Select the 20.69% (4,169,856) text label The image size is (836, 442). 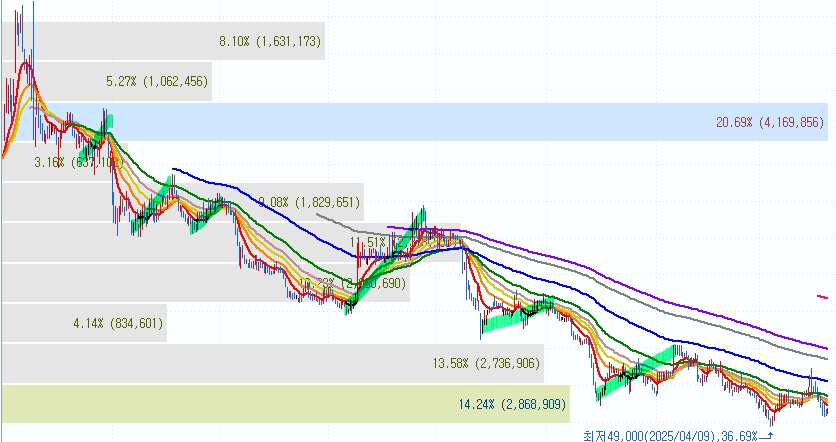(x=769, y=122)
